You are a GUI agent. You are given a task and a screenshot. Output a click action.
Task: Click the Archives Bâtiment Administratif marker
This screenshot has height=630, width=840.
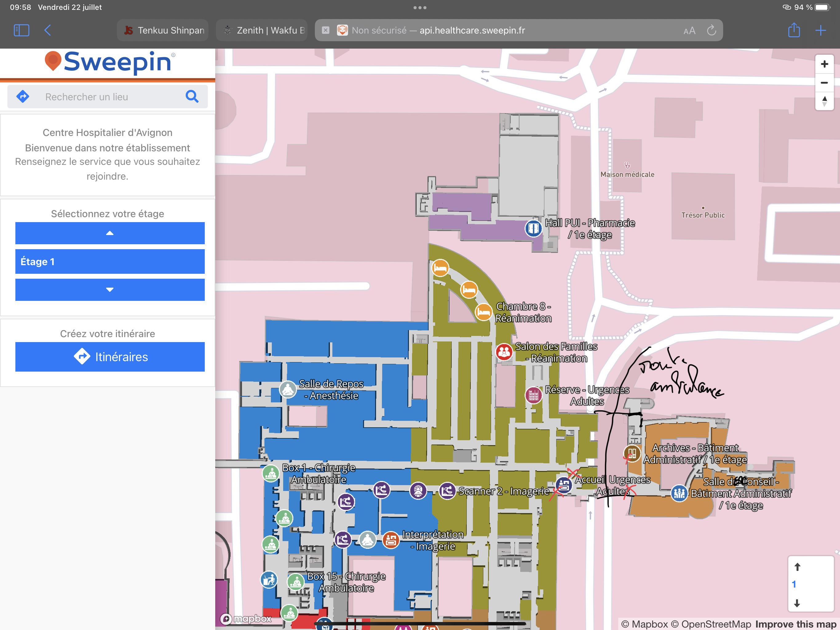click(x=632, y=453)
